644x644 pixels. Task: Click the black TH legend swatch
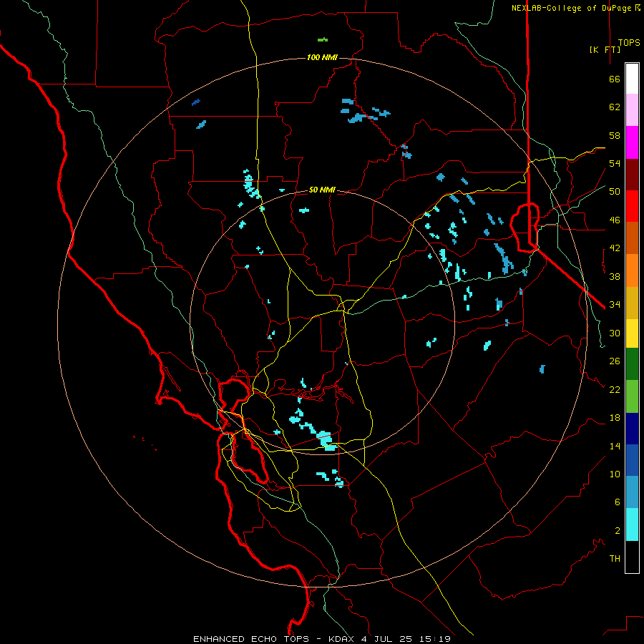(632, 557)
